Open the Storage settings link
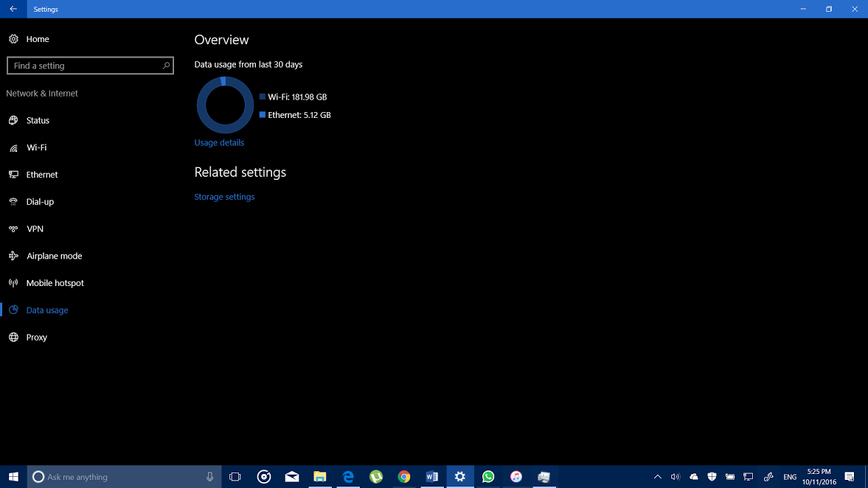 (x=224, y=197)
